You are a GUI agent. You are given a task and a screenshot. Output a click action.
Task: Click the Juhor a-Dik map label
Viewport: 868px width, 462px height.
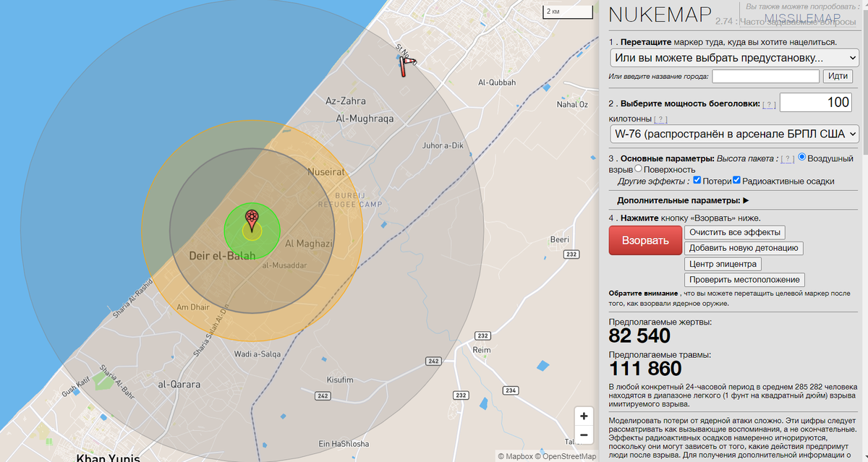443,145
